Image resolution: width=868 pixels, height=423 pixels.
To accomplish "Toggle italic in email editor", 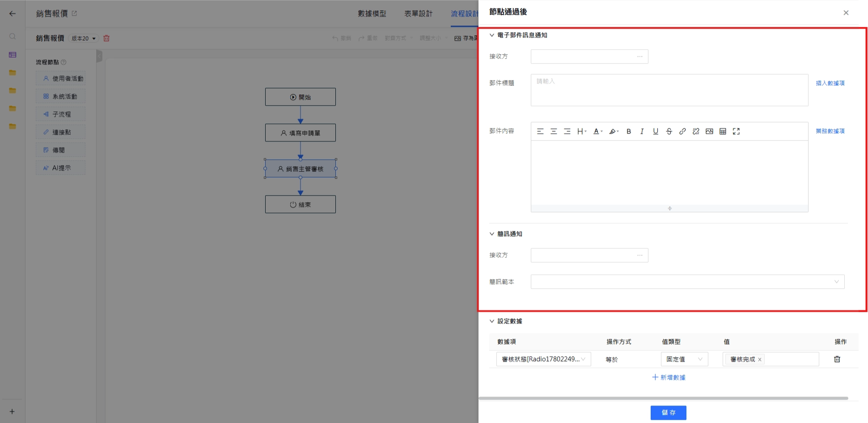I will [642, 131].
